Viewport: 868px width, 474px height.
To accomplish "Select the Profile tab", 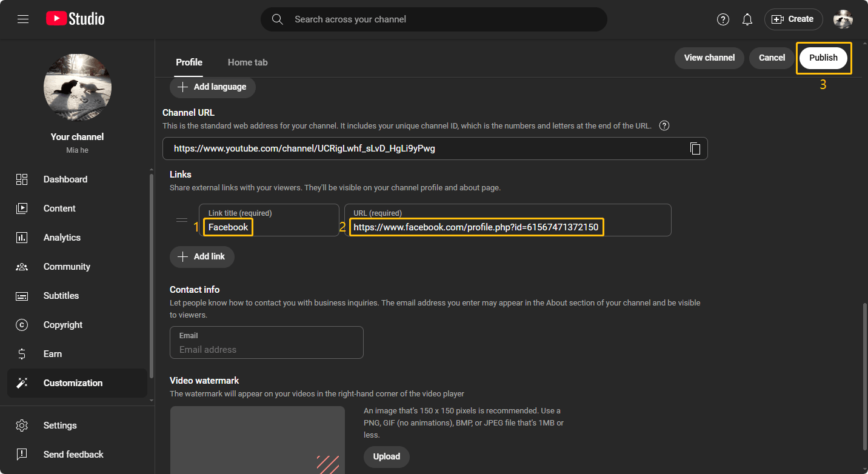I will point(189,62).
